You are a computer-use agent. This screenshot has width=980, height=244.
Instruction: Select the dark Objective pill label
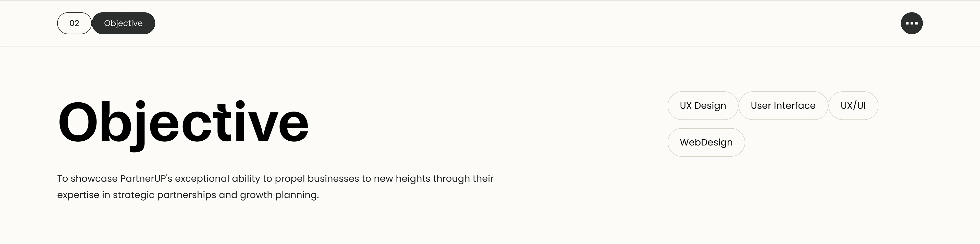123,23
